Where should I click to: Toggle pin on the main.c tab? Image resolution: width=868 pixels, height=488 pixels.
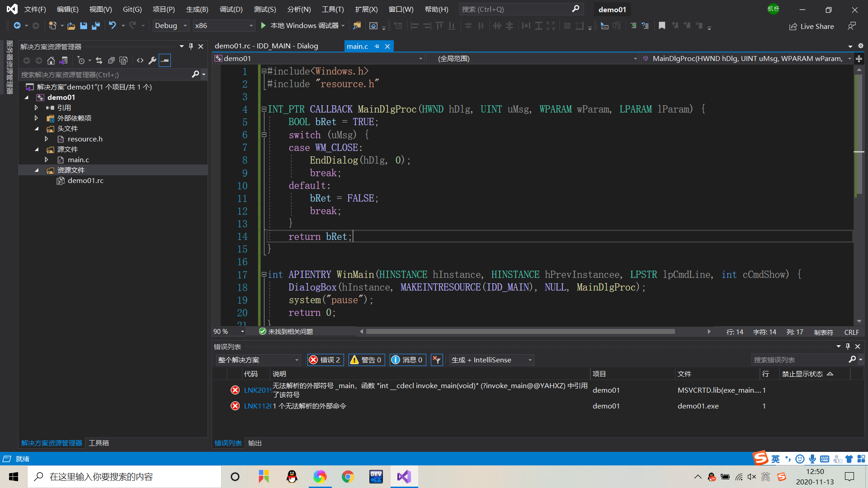(x=377, y=46)
